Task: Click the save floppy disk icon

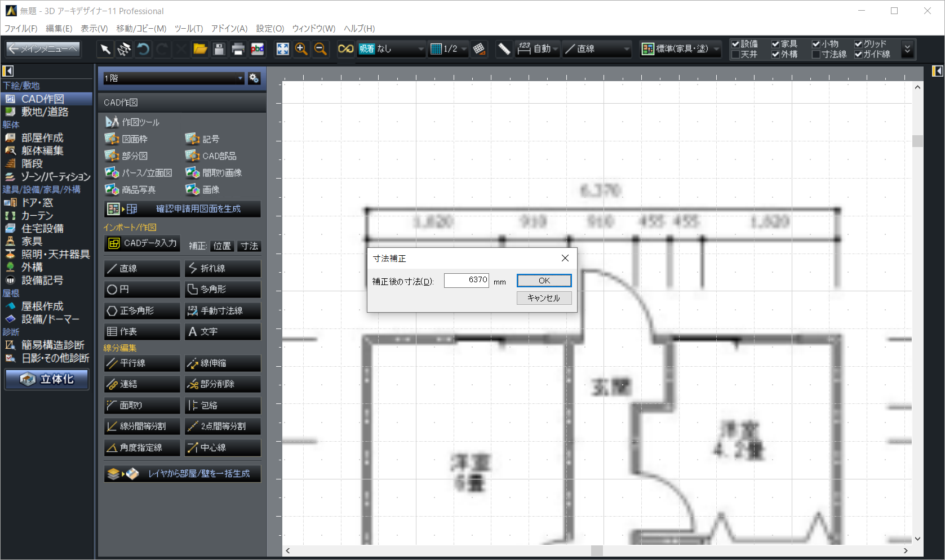Action: tap(219, 50)
